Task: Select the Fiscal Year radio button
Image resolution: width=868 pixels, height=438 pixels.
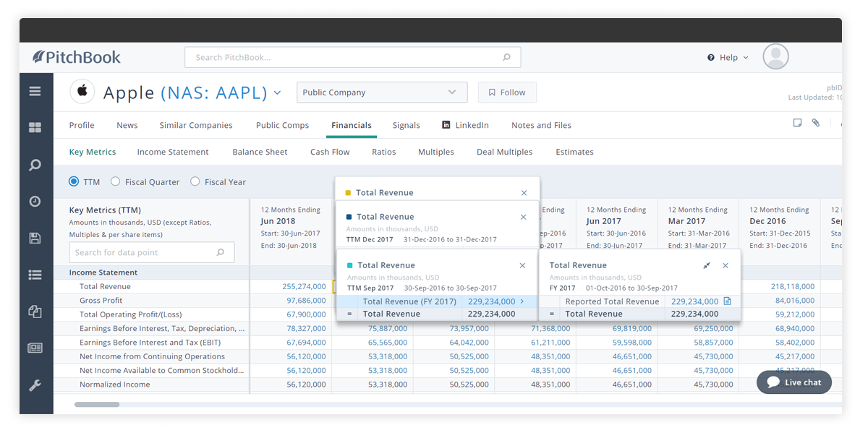Action: coord(195,182)
